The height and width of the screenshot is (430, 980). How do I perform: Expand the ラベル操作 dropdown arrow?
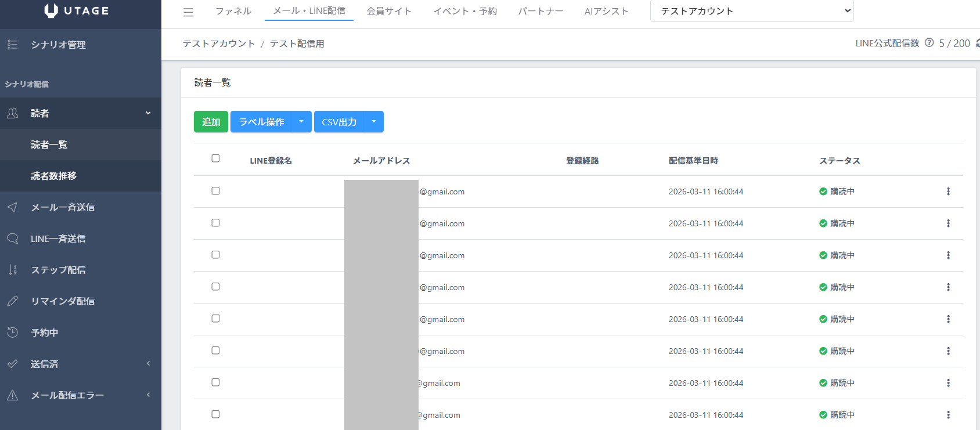[301, 122]
